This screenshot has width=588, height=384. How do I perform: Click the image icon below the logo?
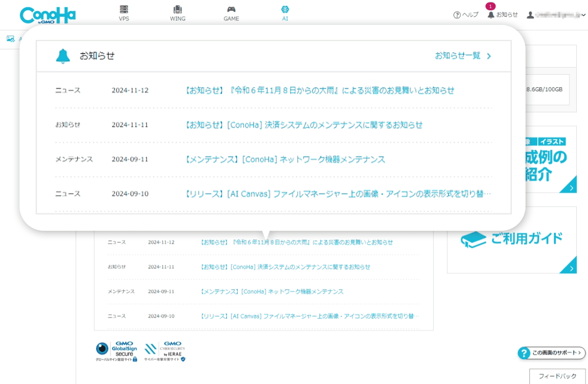tap(10, 39)
